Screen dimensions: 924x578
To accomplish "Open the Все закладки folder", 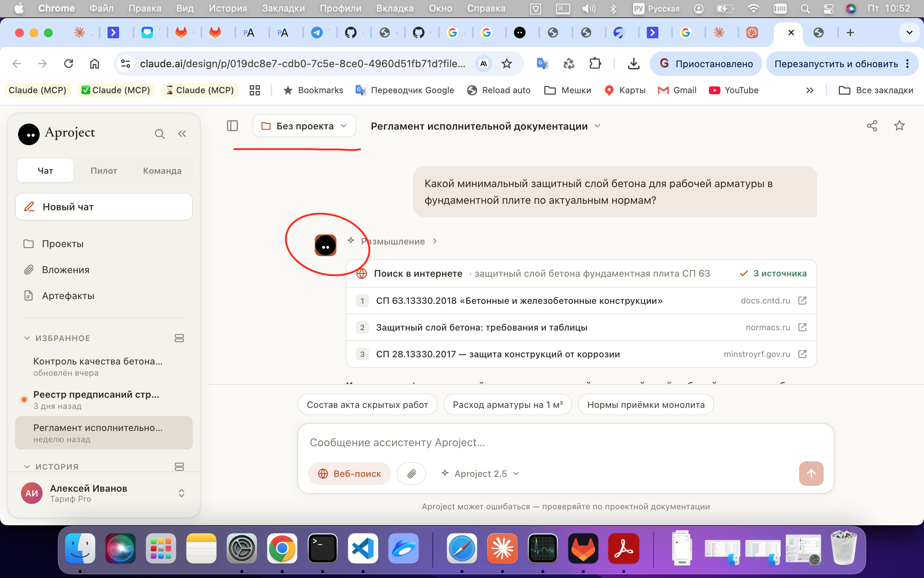I will 876,90.
